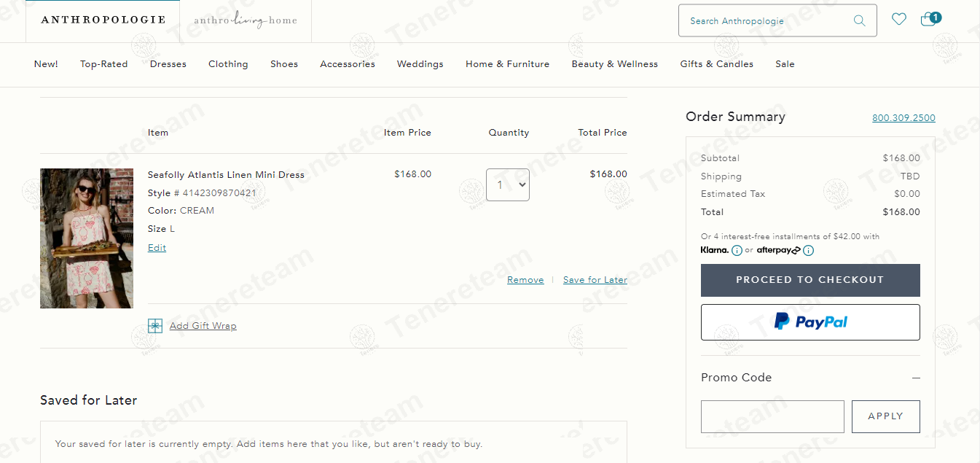Open the New! menu

(x=46, y=64)
